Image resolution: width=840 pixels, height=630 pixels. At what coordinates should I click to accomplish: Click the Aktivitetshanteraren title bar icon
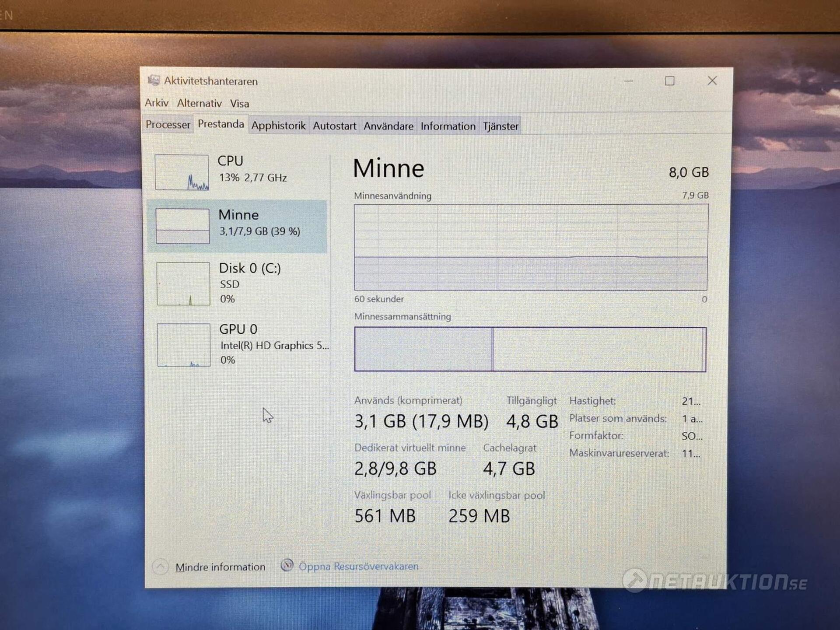(154, 80)
